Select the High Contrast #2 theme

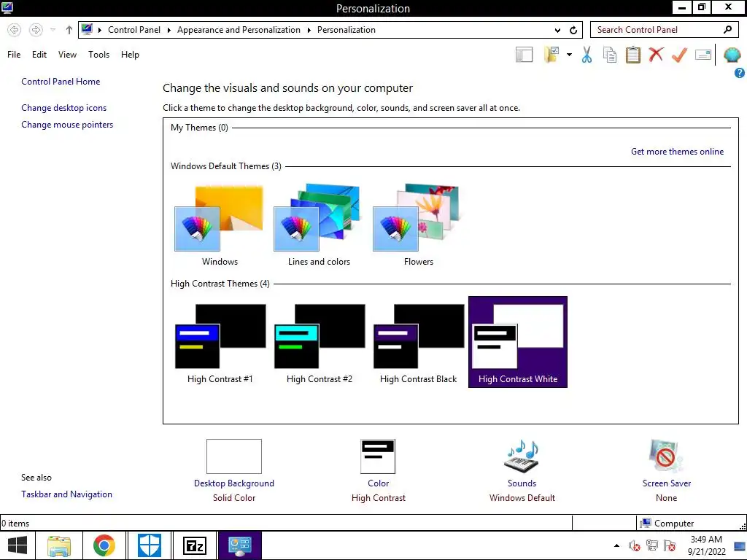pyautogui.click(x=319, y=342)
